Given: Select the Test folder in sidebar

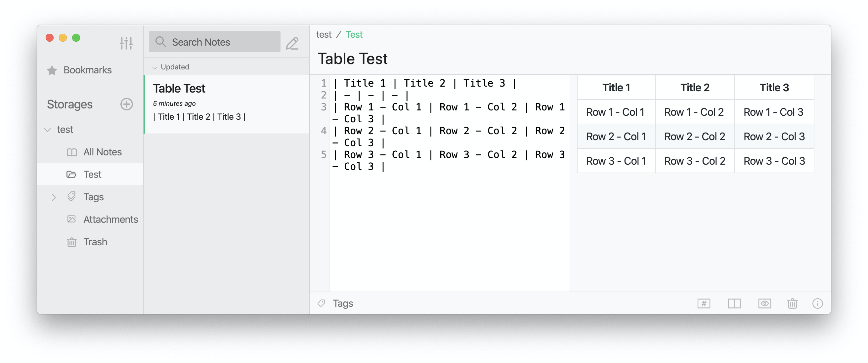Looking at the screenshot, I should [x=92, y=175].
